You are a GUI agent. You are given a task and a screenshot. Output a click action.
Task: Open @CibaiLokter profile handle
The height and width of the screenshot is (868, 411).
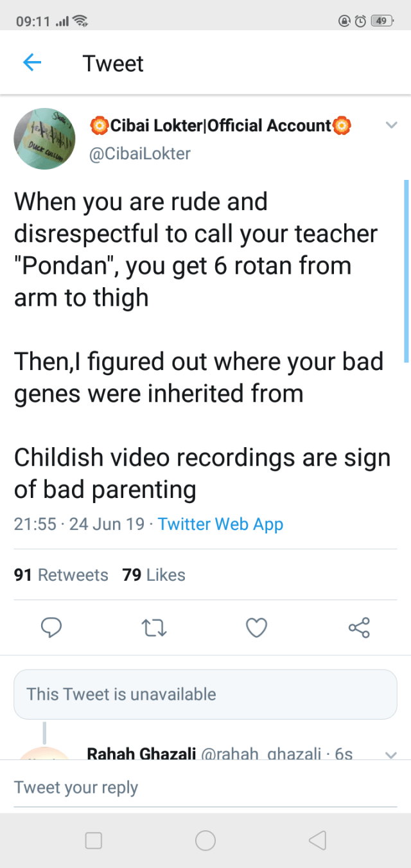click(140, 154)
